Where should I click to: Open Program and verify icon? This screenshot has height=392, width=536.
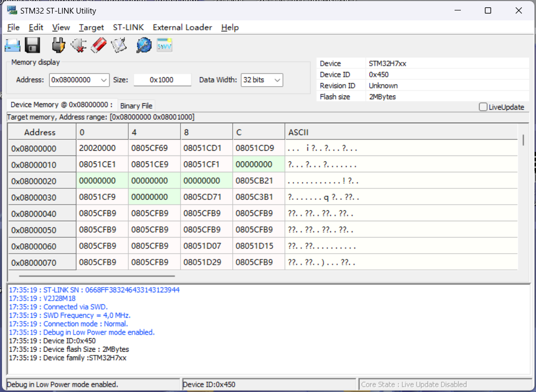pyautogui.click(x=118, y=45)
